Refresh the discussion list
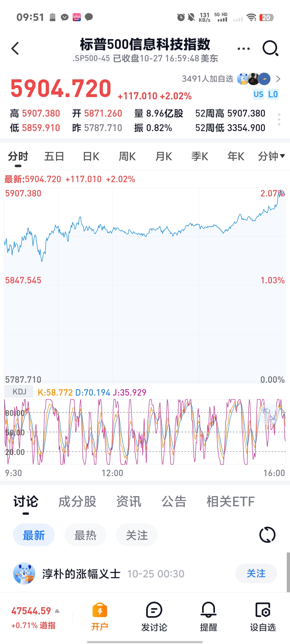The image size is (290, 644). 267,535
